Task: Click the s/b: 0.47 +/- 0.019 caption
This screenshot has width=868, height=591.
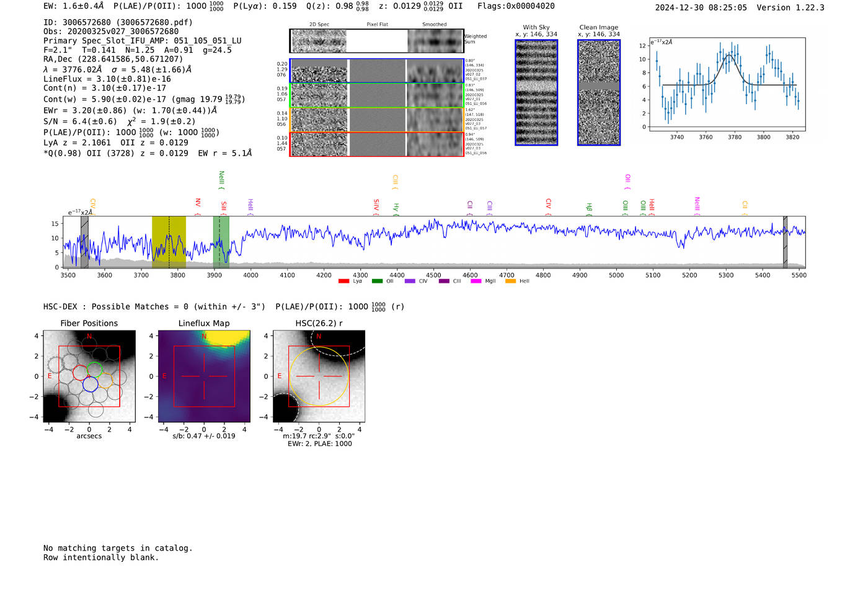Action: click(x=204, y=436)
